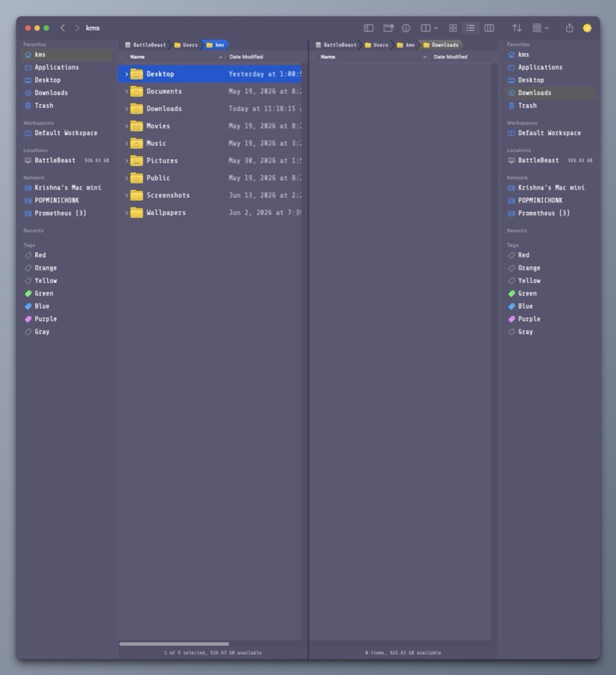Switch to column view
Image resolution: width=616 pixels, height=675 pixels.
pos(489,28)
